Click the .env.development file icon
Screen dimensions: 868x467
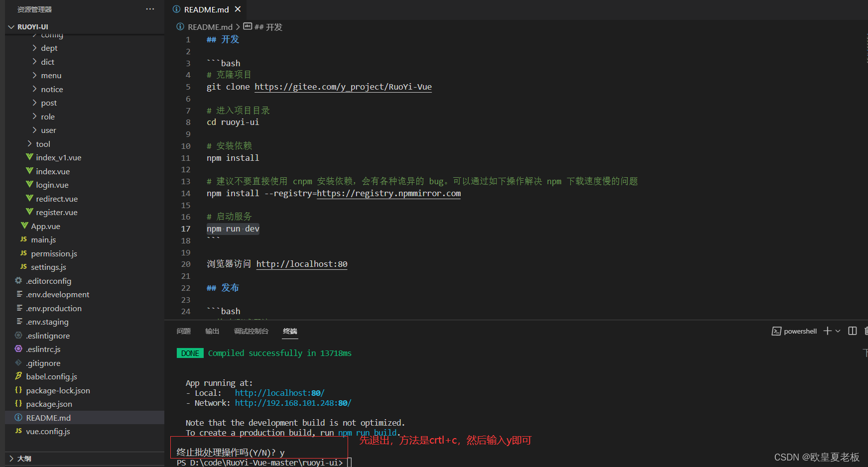(19, 294)
